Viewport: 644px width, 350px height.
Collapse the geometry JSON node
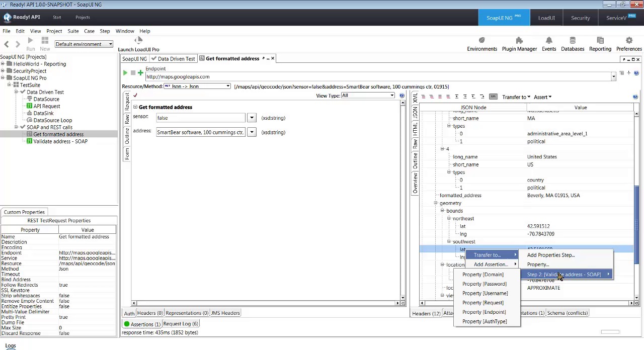[x=435, y=203]
